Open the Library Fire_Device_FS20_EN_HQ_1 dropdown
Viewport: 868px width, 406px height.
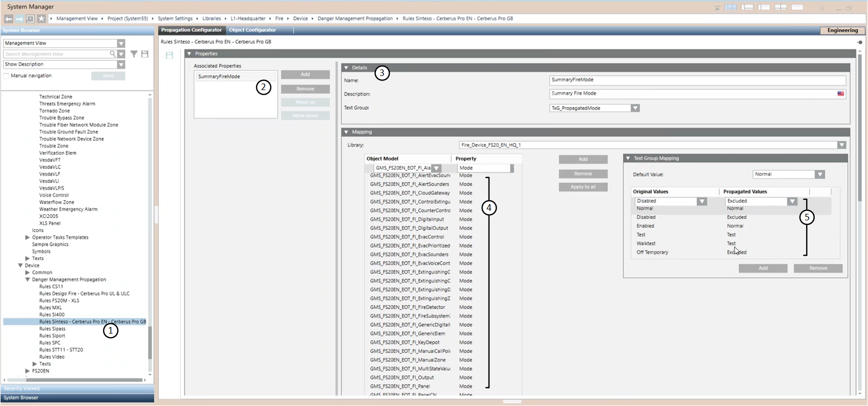click(841, 145)
